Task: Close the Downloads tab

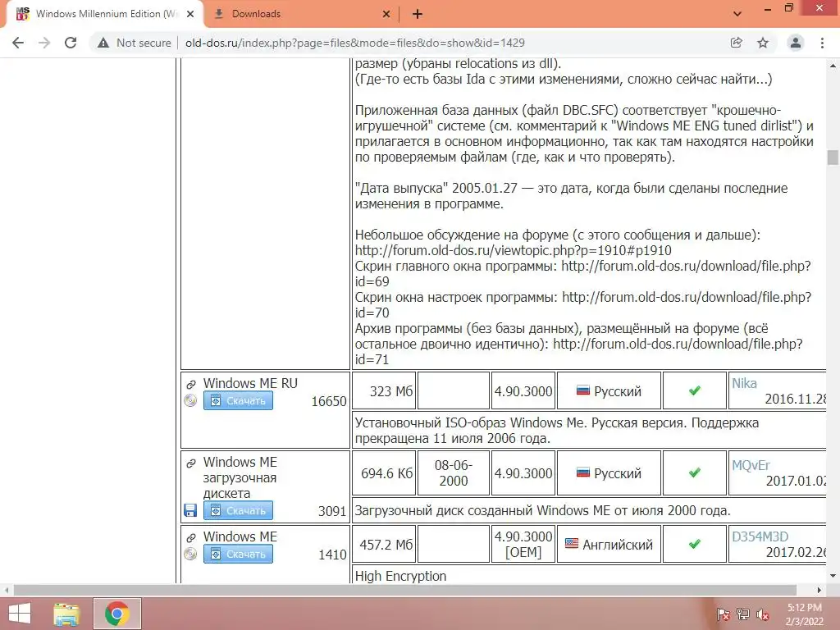Action: tap(386, 15)
